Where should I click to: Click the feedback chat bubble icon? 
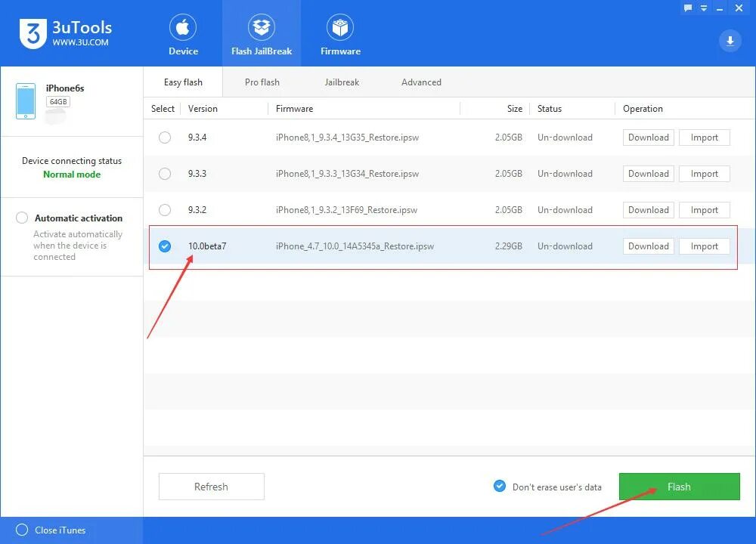tap(688, 8)
